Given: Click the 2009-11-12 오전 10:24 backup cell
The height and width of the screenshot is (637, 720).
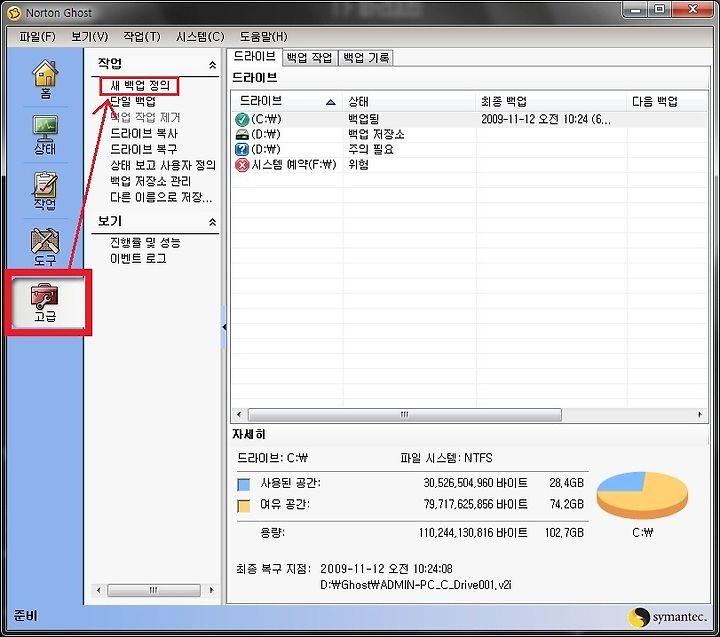Looking at the screenshot, I should click(x=546, y=119).
